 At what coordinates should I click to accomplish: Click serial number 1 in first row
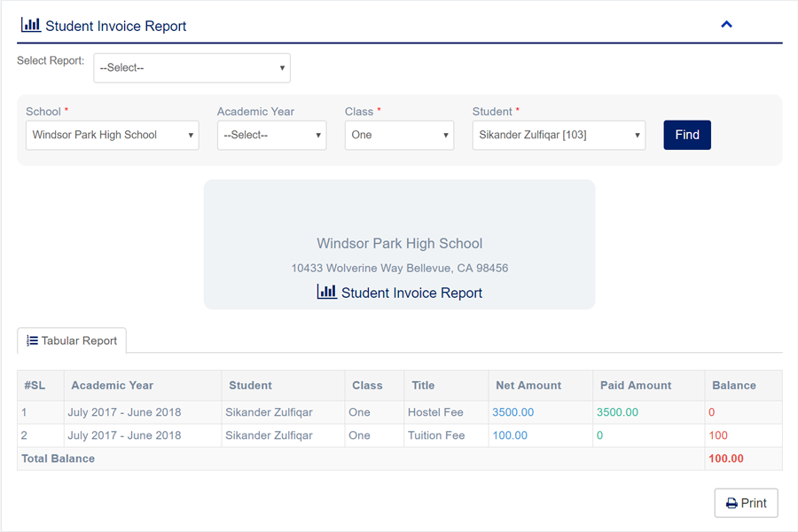pyautogui.click(x=24, y=412)
